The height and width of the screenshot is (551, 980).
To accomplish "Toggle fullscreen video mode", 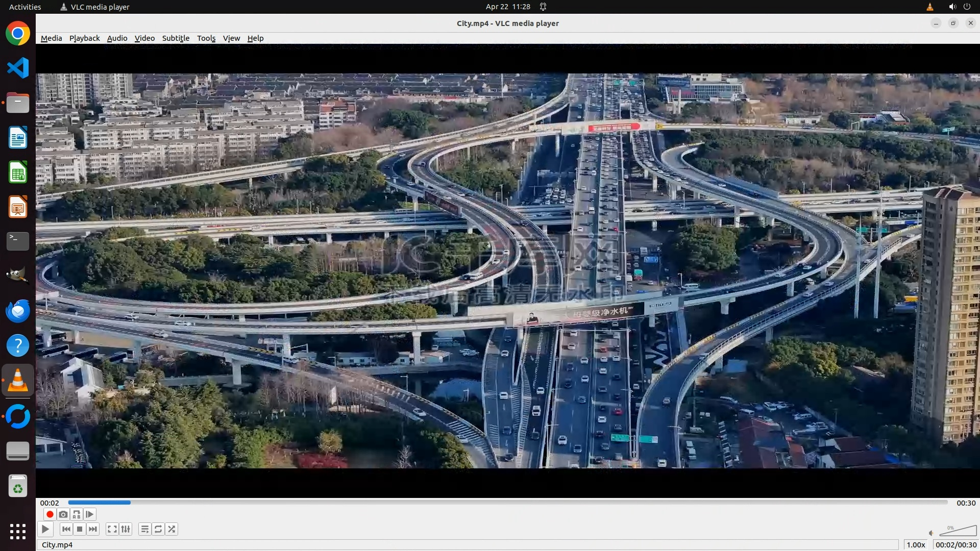I will [x=112, y=529].
